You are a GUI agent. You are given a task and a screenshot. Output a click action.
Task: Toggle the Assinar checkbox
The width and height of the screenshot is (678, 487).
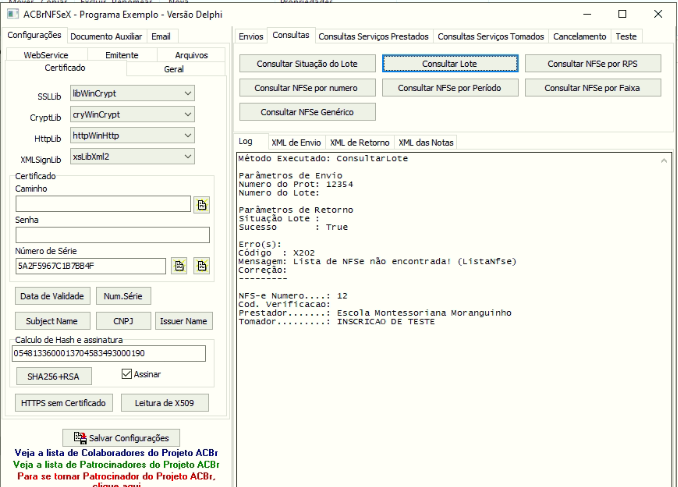click(127, 374)
